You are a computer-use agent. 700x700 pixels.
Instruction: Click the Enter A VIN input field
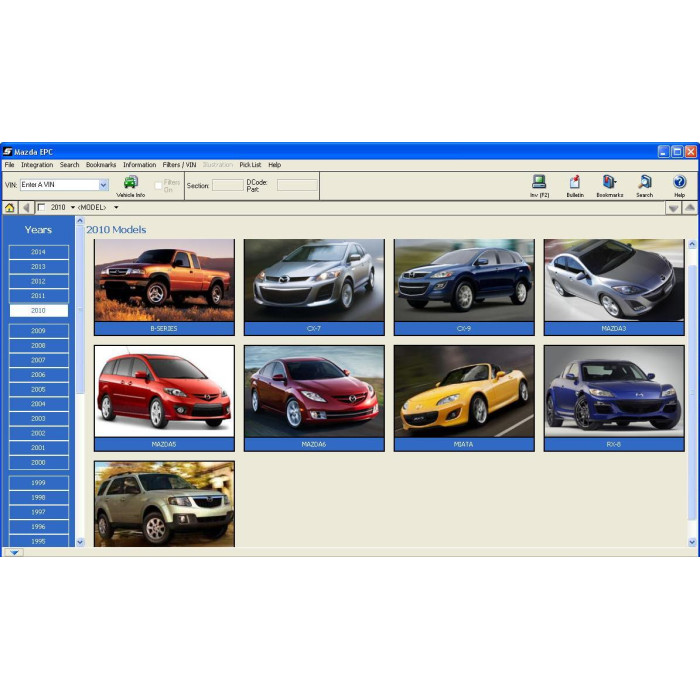click(59, 185)
